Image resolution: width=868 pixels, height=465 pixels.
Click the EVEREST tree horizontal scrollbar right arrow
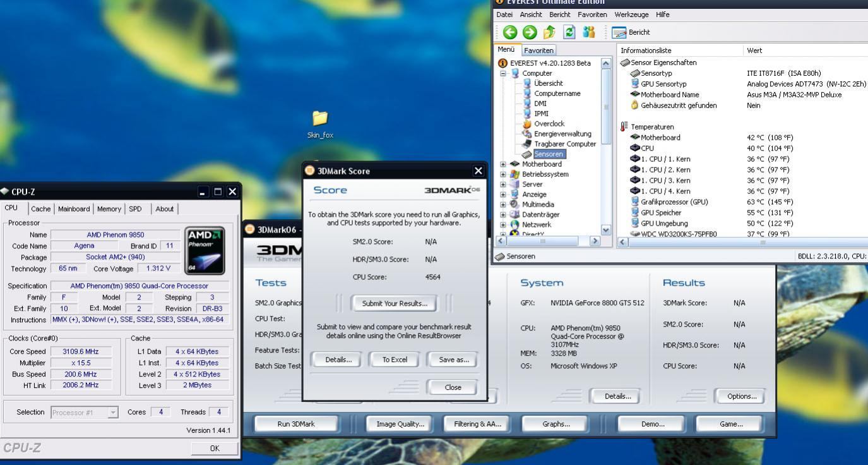pos(595,241)
